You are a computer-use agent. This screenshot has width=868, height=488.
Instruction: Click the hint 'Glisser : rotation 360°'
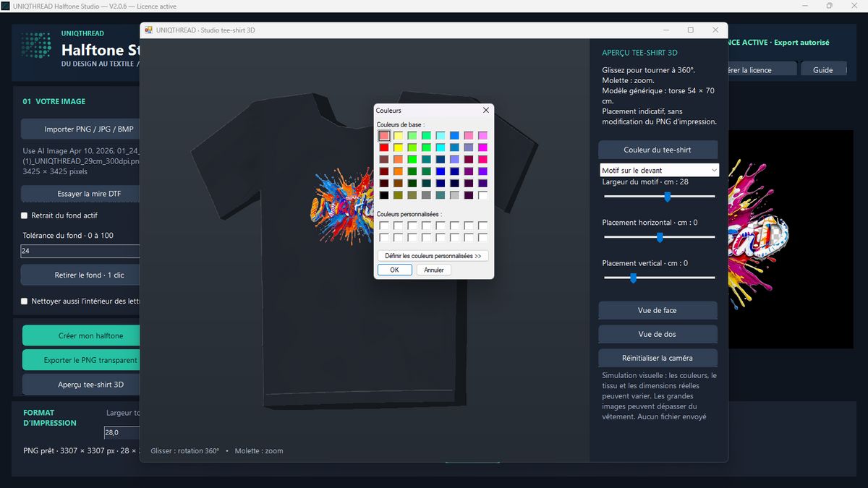[x=185, y=450]
